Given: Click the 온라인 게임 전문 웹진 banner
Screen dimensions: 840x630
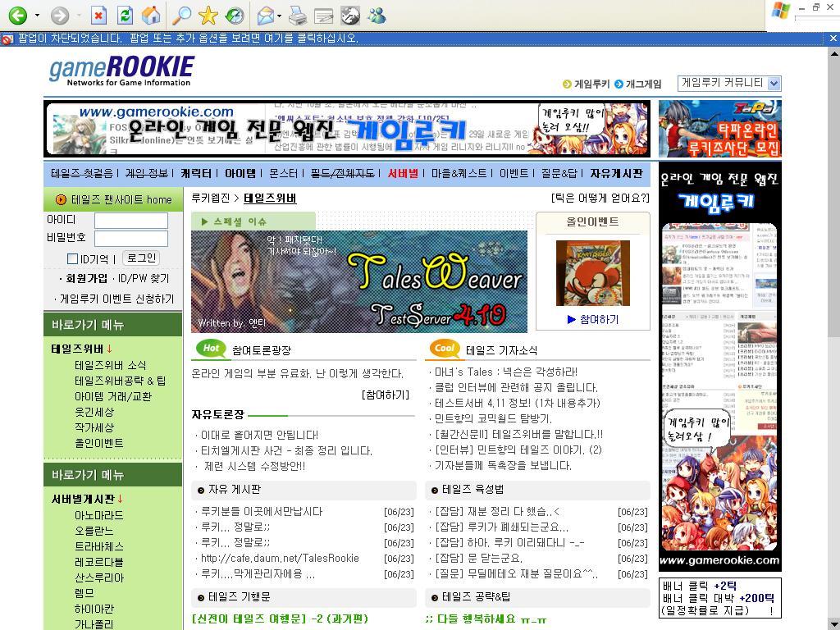Looking at the screenshot, I should [347, 129].
